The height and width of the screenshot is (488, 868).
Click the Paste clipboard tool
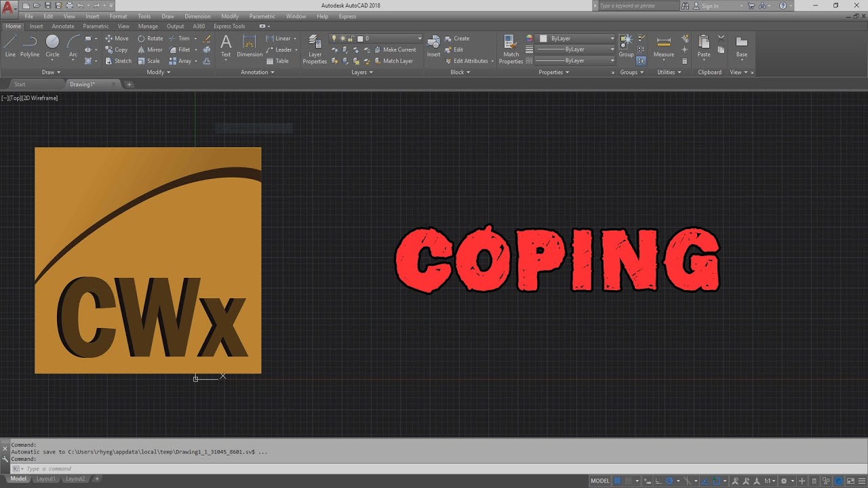coord(704,46)
